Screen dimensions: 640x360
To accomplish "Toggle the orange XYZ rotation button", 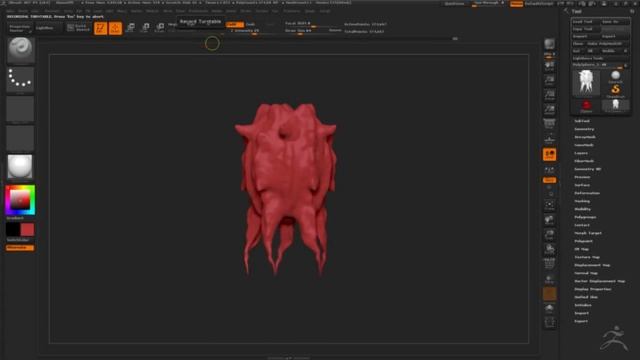I will [549, 180].
